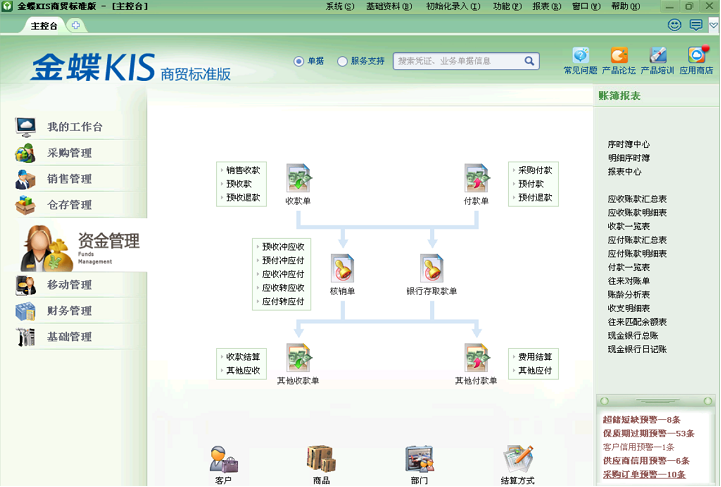Click the 收款结算 link

(243, 357)
